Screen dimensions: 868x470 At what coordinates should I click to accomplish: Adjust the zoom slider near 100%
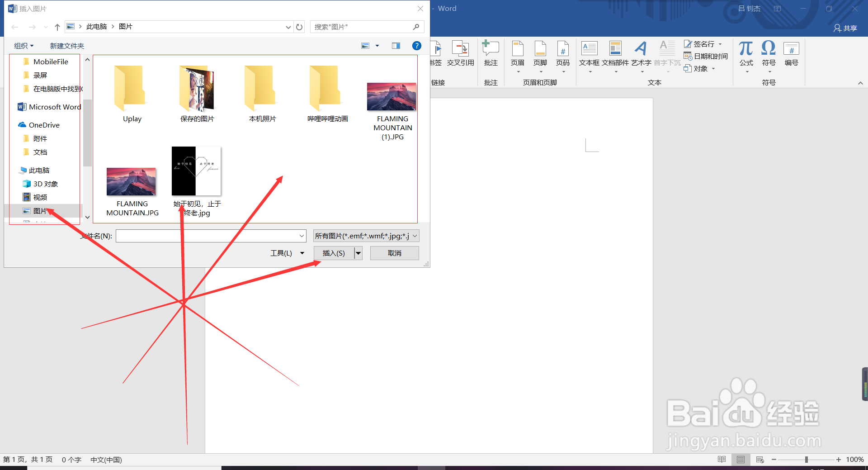pos(807,460)
